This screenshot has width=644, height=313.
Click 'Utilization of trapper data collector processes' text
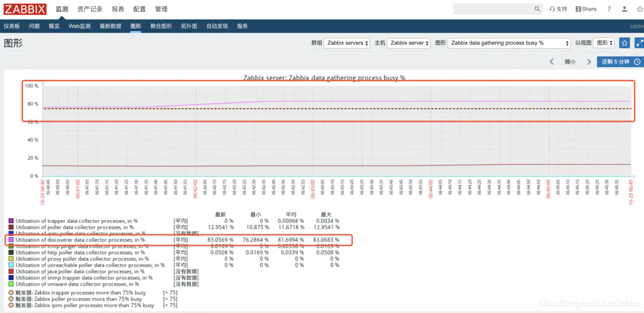(x=77, y=221)
